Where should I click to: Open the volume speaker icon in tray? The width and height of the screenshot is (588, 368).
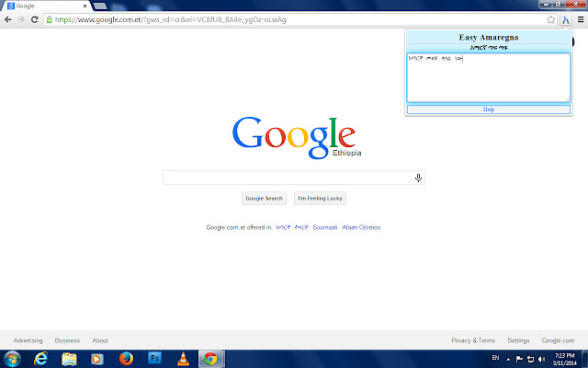tap(541, 360)
